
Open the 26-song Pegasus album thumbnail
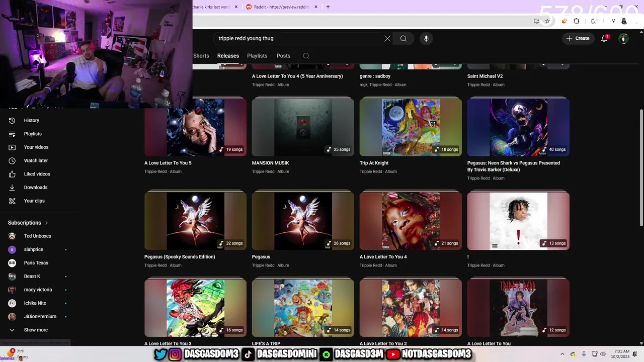tap(303, 221)
